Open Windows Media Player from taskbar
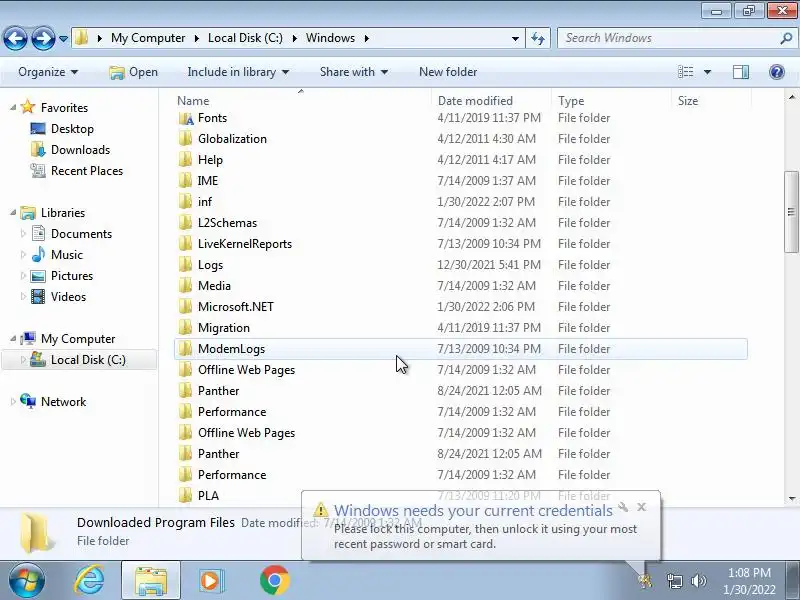Viewport: 800px width, 600px height. coord(210,581)
